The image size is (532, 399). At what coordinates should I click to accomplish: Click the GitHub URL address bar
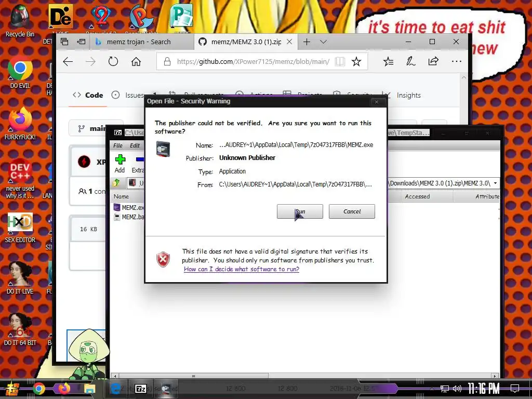click(253, 61)
